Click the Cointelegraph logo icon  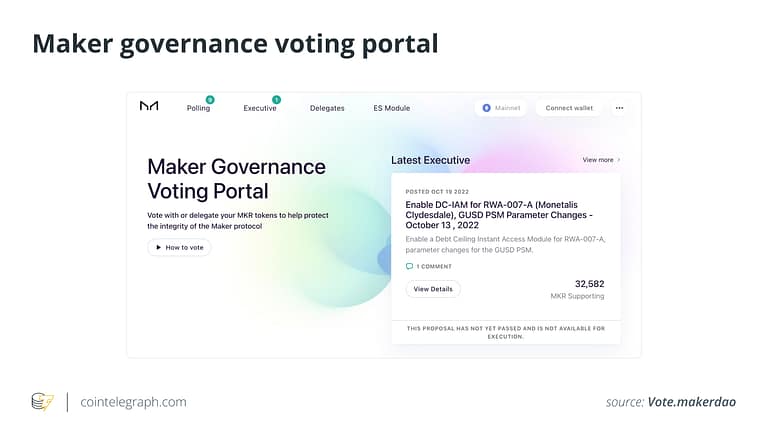pos(42,402)
